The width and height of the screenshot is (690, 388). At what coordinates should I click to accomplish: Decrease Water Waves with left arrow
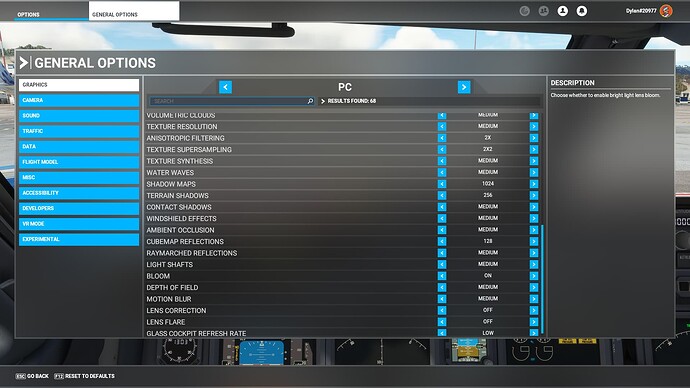click(442, 172)
